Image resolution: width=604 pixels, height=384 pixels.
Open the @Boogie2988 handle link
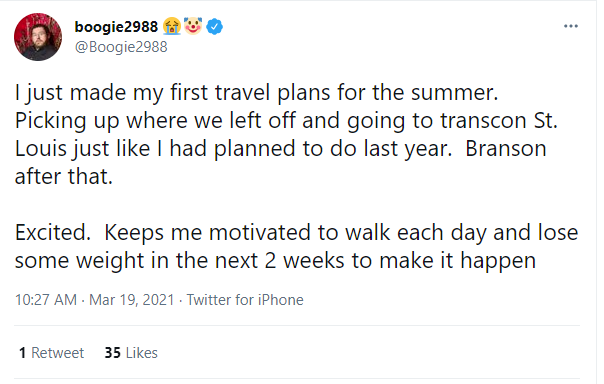(121, 47)
